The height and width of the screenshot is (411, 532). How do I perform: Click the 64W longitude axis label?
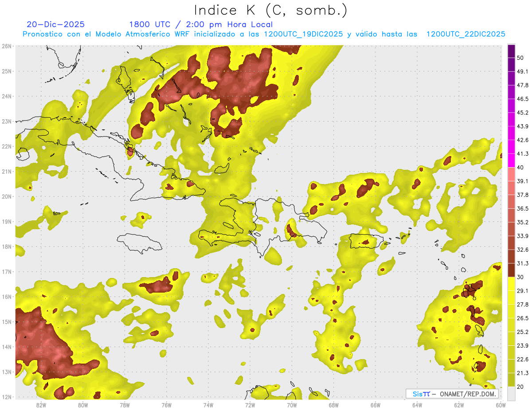(x=417, y=405)
